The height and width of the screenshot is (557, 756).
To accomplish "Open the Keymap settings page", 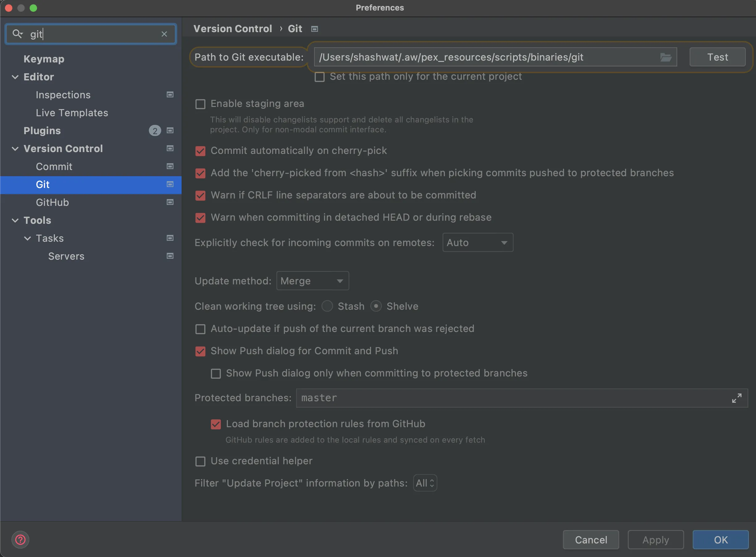I will coord(44,59).
